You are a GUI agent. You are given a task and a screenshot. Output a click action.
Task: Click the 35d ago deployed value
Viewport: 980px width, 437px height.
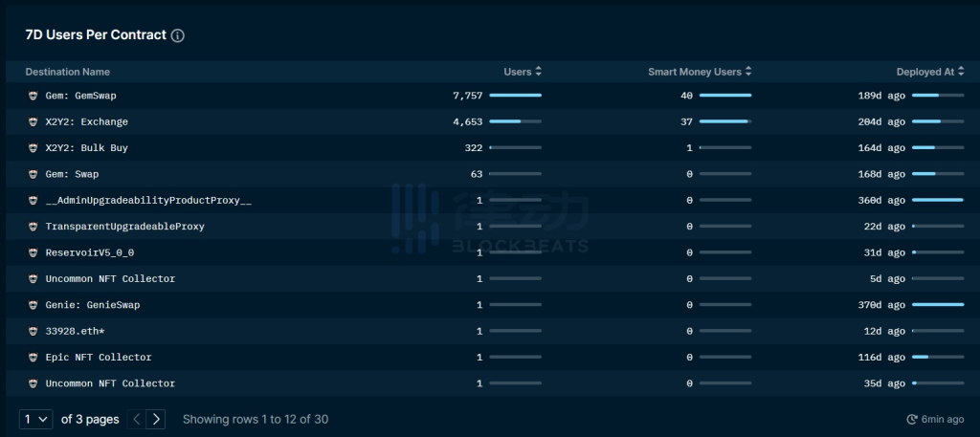(x=884, y=383)
